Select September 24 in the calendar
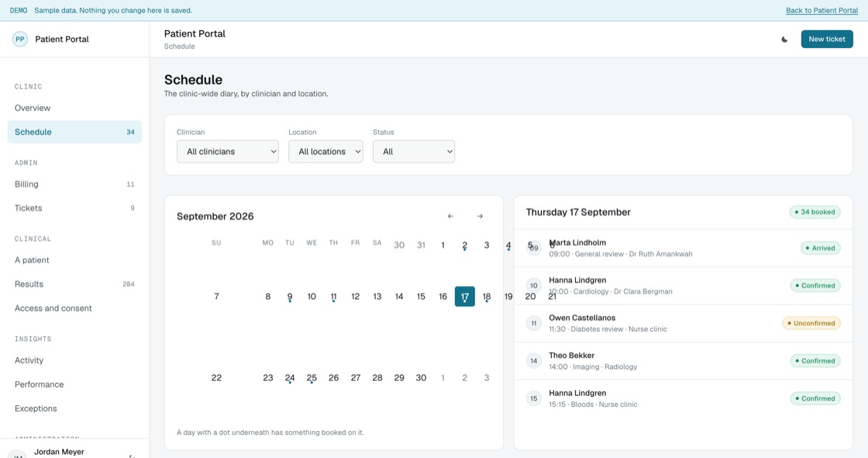This screenshot has width=868, height=458. [290, 377]
